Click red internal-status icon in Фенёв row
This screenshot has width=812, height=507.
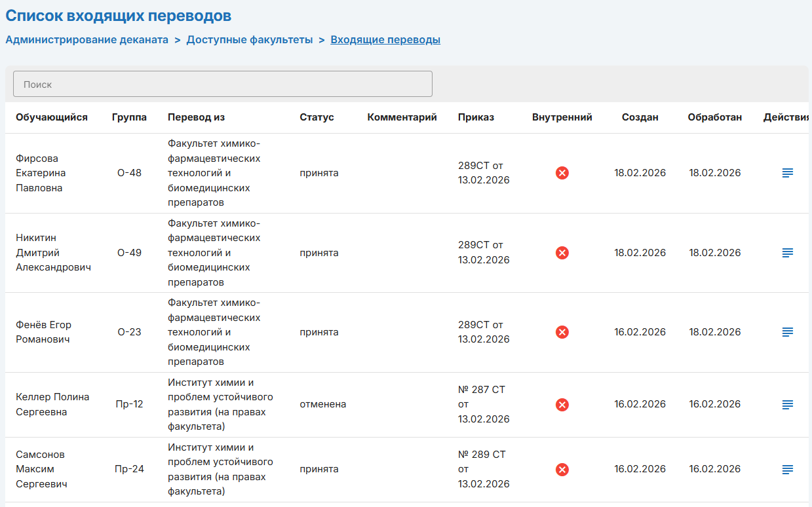562,332
